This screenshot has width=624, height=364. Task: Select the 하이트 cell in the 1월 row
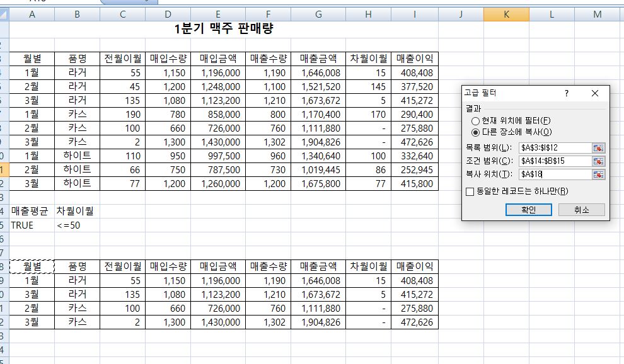pos(77,156)
